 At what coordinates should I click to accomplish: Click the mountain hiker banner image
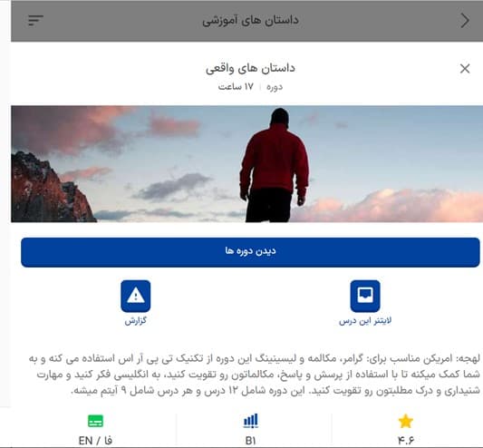247,164
